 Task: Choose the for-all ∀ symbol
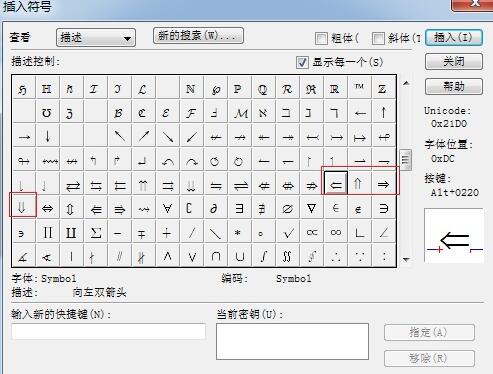point(167,208)
